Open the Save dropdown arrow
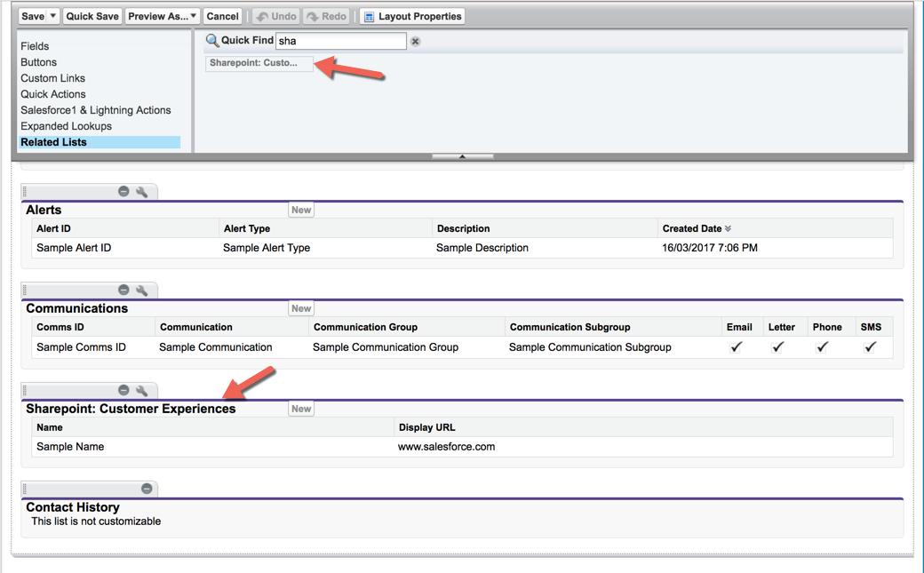 point(53,16)
